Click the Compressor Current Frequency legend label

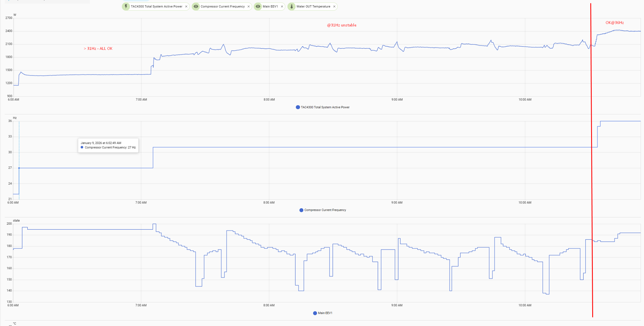coord(325,210)
